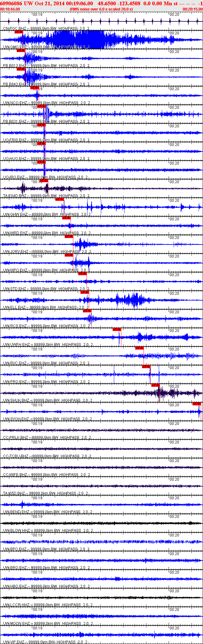Click the coordinates 48.6500 -123.4508 in header
The height and width of the screenshot is (644, 203).
point(119,3)
